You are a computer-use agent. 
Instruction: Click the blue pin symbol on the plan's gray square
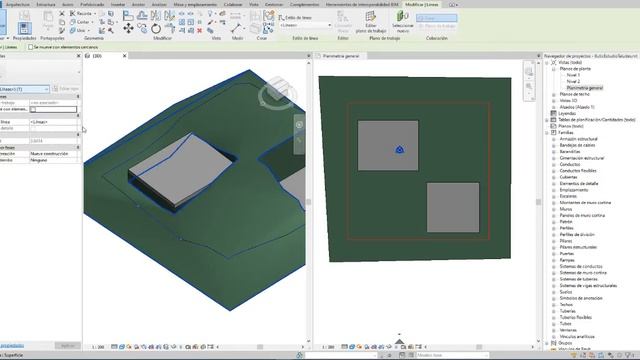click(400, 150)
